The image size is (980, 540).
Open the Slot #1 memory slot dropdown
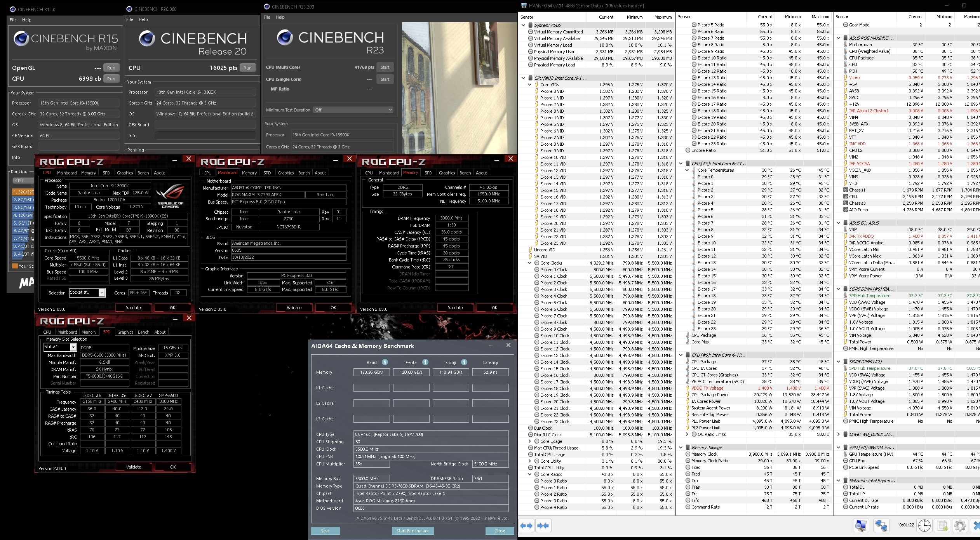pyautogui.click(x=73, y=347)
